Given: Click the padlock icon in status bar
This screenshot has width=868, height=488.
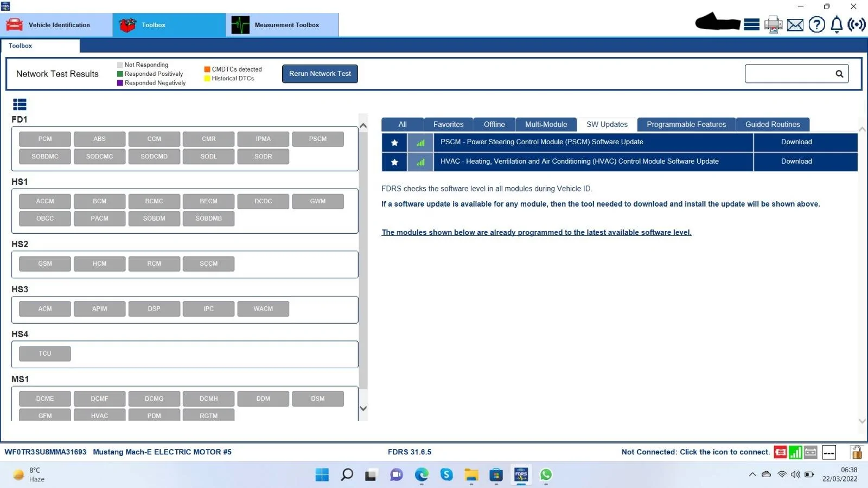Looking at the screenshot, I should point(857,452).
